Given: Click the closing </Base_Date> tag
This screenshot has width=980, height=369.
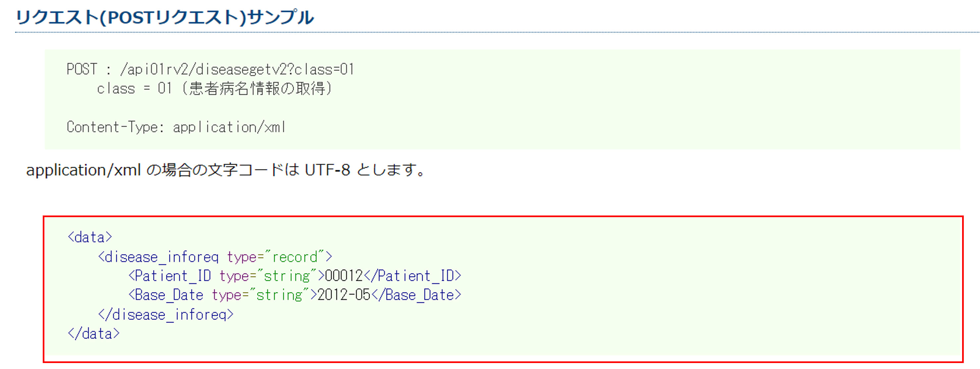Looking at the screenshot, I should pos(416,295).
